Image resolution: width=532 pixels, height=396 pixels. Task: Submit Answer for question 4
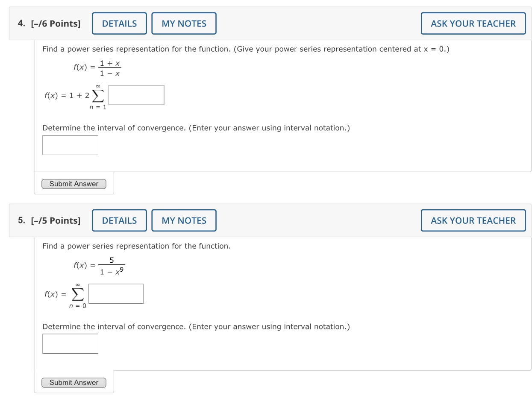(73, 184)
